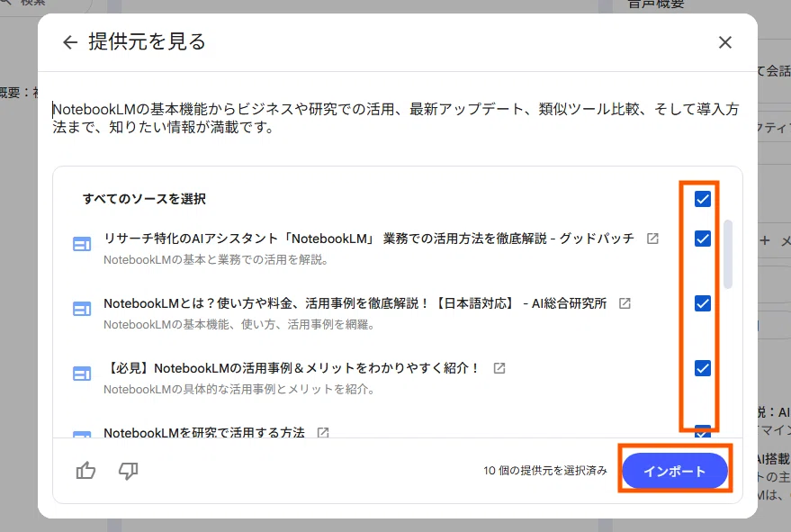Click description NotebookLMの基本と業務での活用を解説。
This screenshot has height=532, width=791.
tap(217, 259)
